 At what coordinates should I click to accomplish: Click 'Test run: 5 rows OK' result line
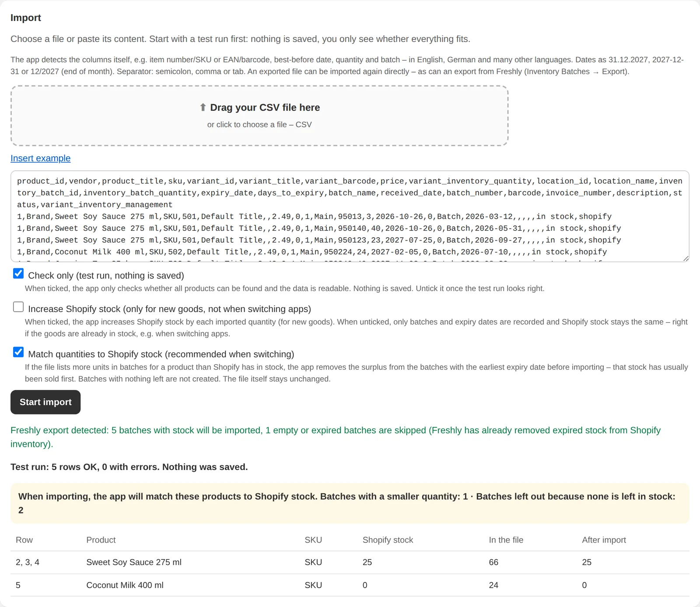[129, 467]
